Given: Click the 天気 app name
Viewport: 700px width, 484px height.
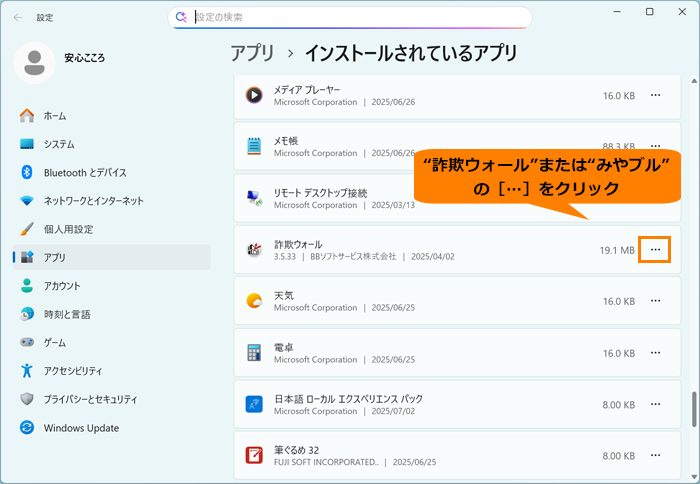Looking at the screenshot, I should [x=284, y=296].
